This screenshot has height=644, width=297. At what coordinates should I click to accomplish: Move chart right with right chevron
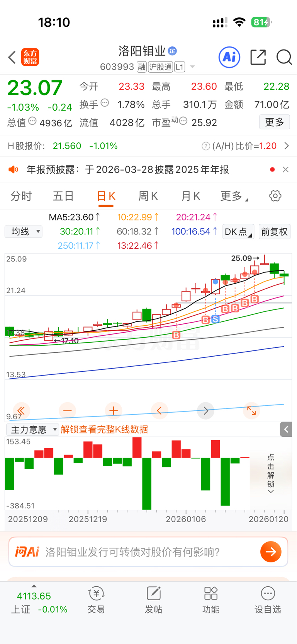pyautogui.click(x=205, y=411)
